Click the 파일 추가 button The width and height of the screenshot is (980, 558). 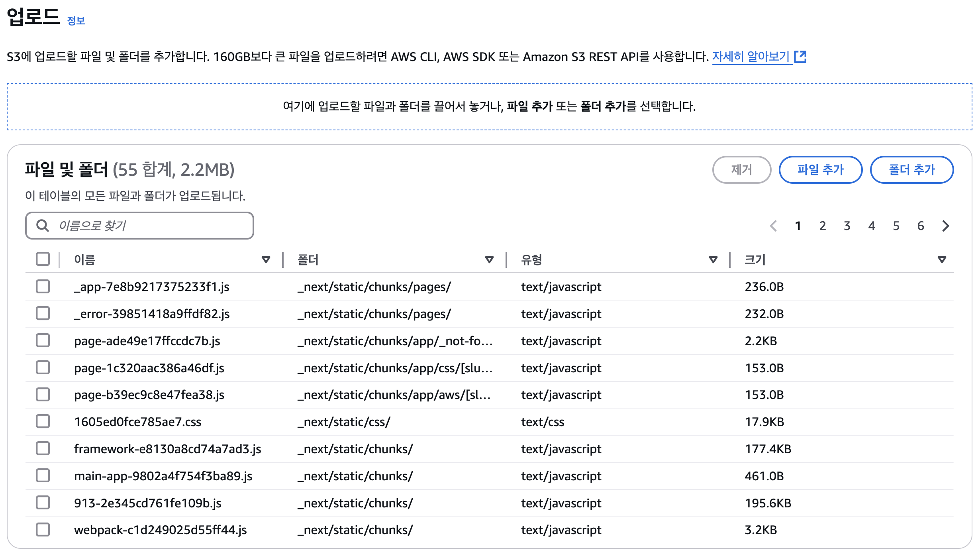pos(820,170)
